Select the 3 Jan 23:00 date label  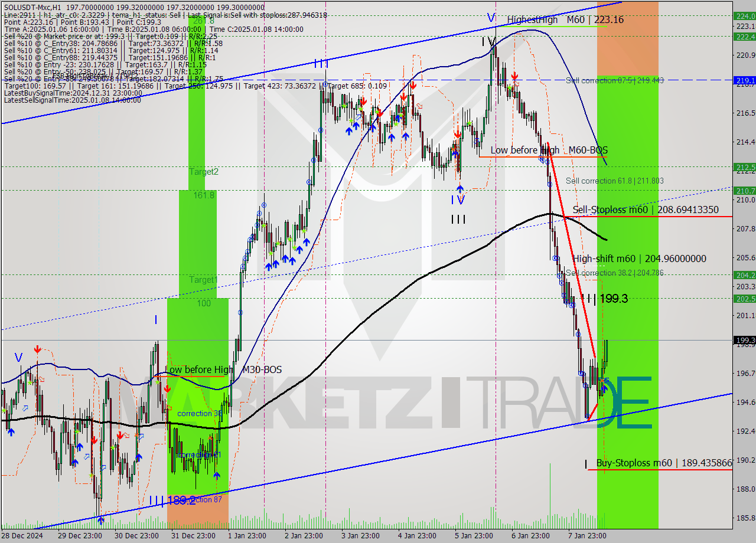(360, 535)
